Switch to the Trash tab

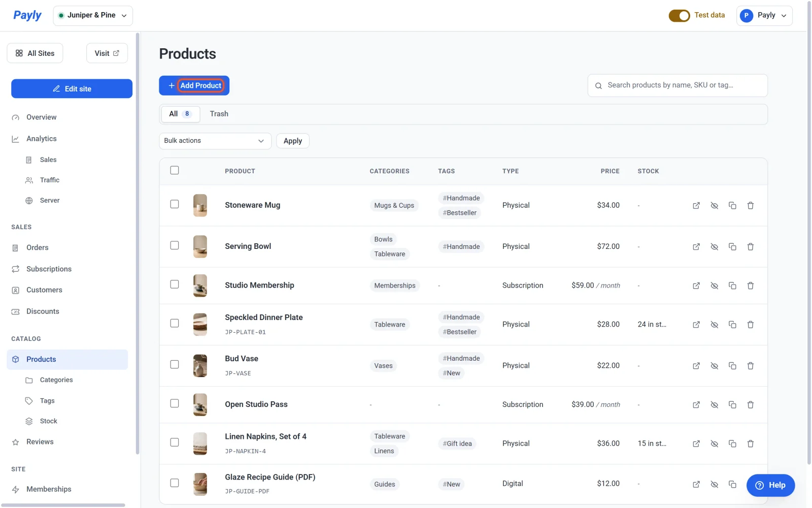pos(219,114)
